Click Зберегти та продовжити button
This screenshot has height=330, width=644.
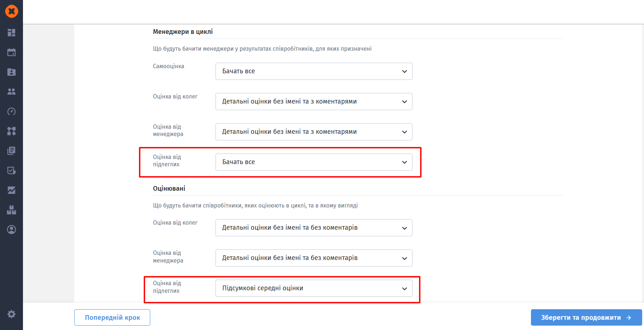click(x=586, y=318)
